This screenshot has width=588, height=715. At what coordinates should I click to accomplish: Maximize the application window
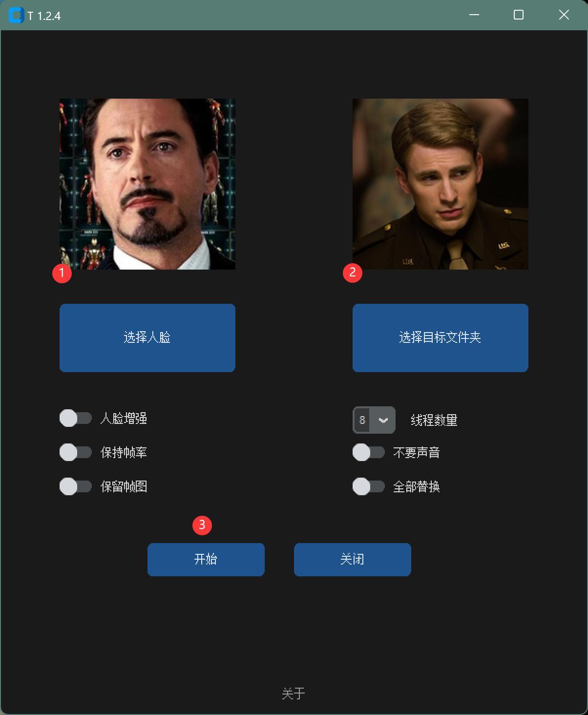(x=519, y=15)
